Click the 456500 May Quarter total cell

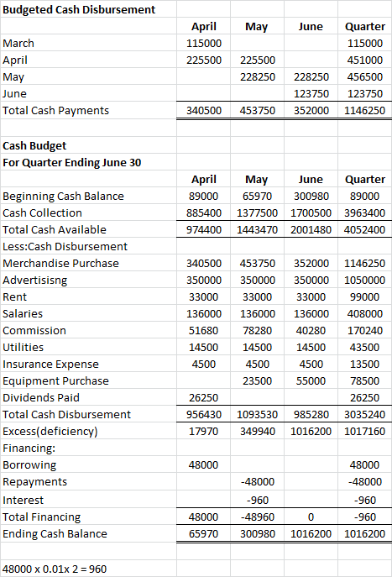tap(365, 76)
